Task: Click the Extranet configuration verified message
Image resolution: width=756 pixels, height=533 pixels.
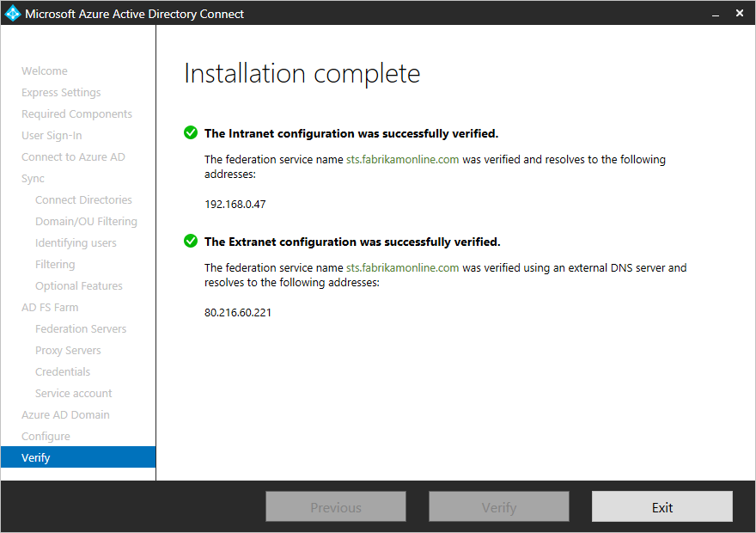Action: click(x=352, y=242)
